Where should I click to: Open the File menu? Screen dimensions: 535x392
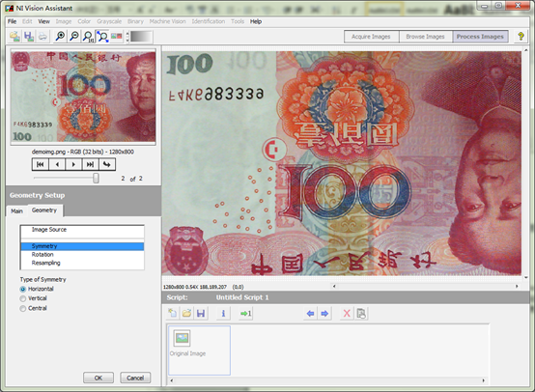12,21
